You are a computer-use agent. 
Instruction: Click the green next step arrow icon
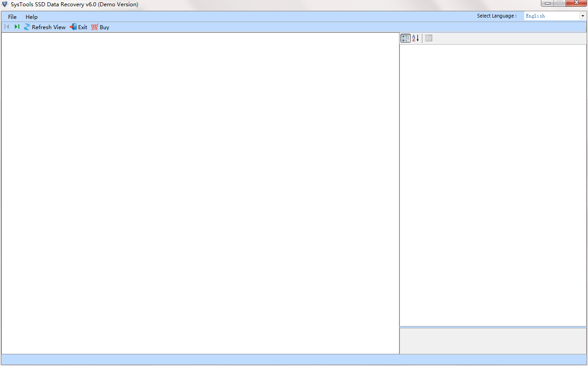point(17,27)
